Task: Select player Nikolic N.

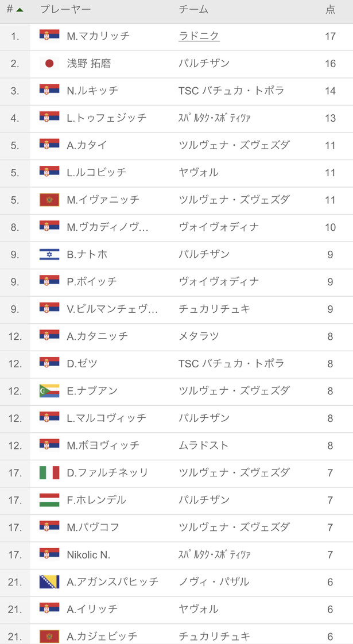Action: (x=88, y=554)
